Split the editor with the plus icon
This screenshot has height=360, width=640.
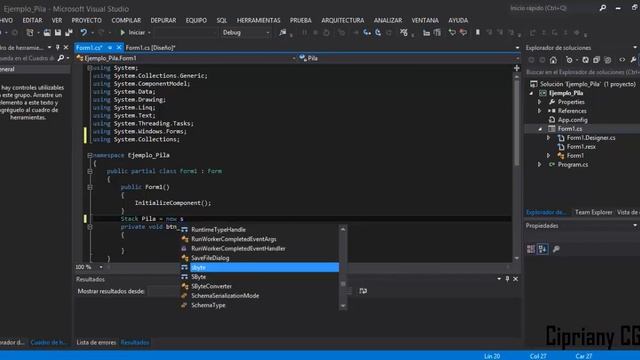pyautogui.click(x=517, y=68)
